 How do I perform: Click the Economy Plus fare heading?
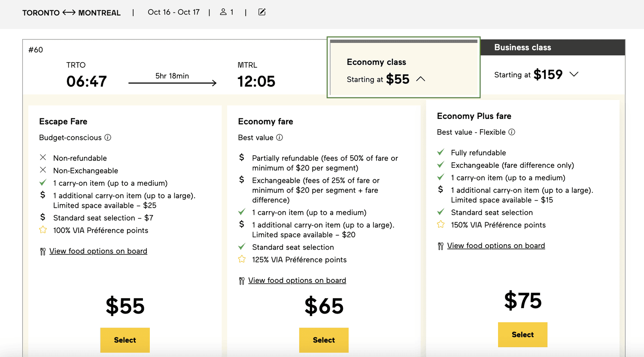point(474,116)
